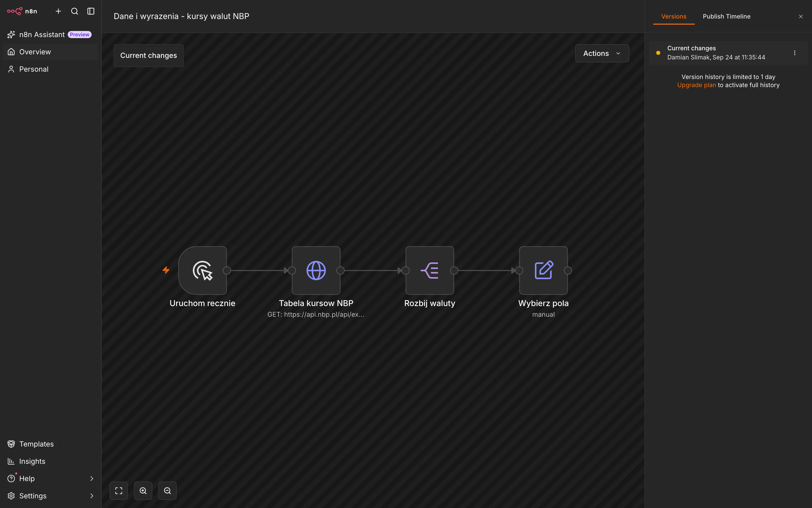Select the Wybierz pola edit node
Viewport: 812px width, 508px height.
click(543, 271)
